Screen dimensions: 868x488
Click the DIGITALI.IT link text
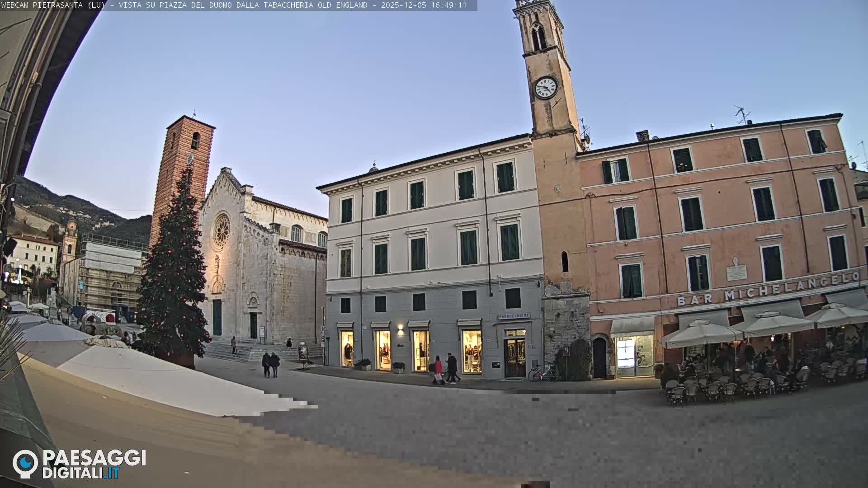click(80, 473)
